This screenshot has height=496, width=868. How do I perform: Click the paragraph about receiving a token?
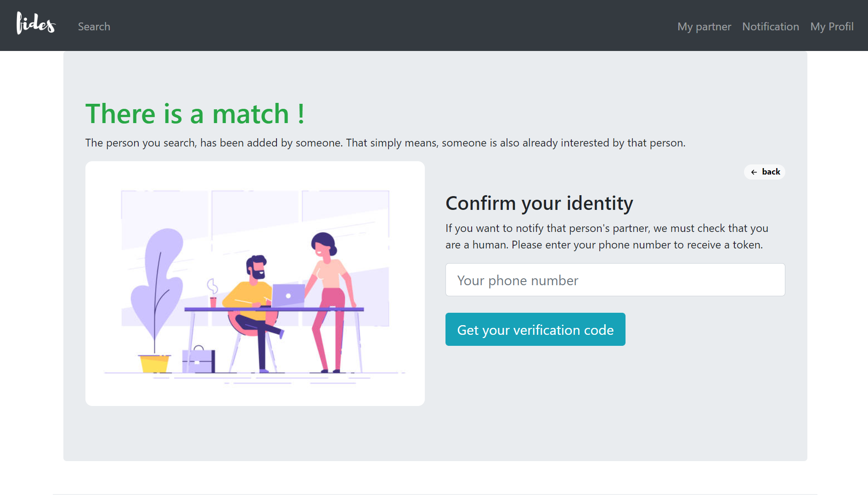click(606, 237)
